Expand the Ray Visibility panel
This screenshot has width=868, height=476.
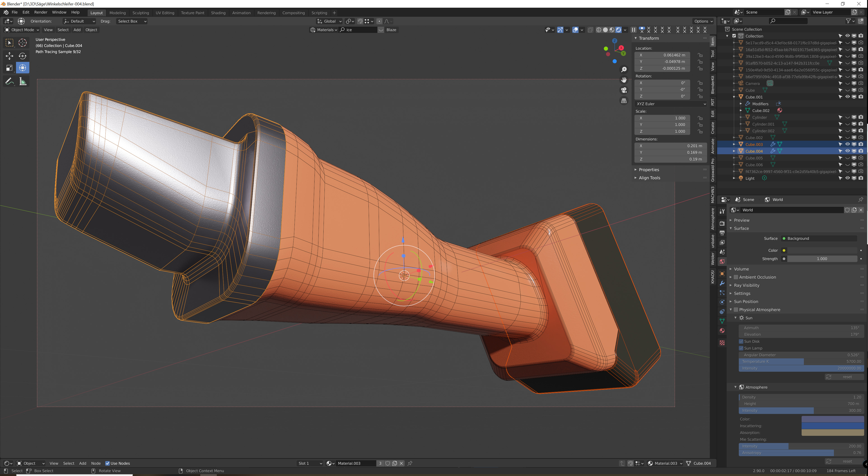(746, 285)
